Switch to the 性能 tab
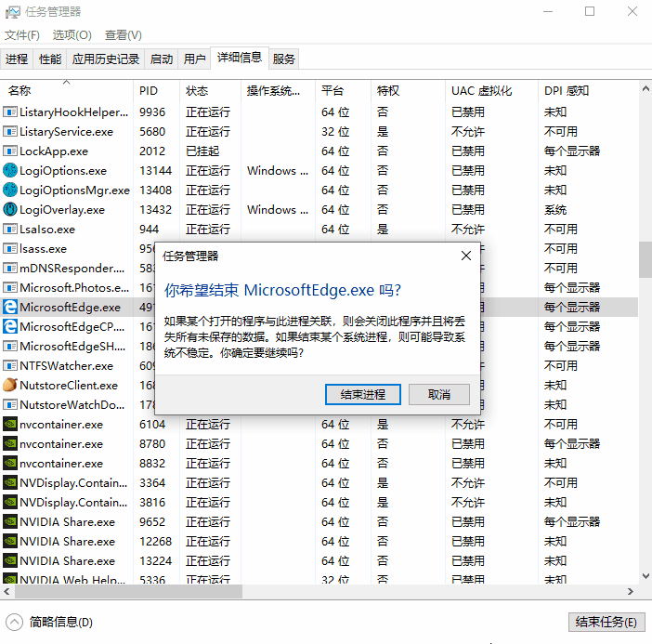652x644 pixels. (50, 59)
